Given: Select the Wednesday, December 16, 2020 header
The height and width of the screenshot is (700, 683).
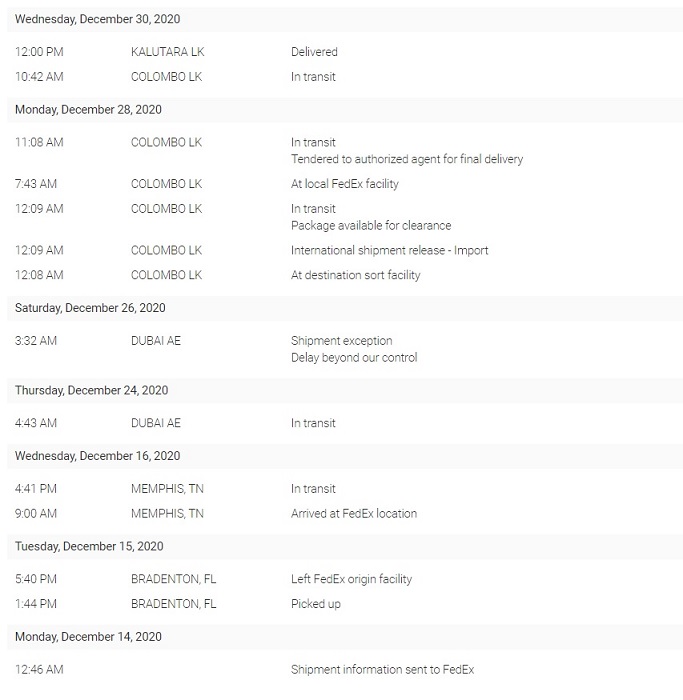Looking at the screenshot, I should 345,456.
